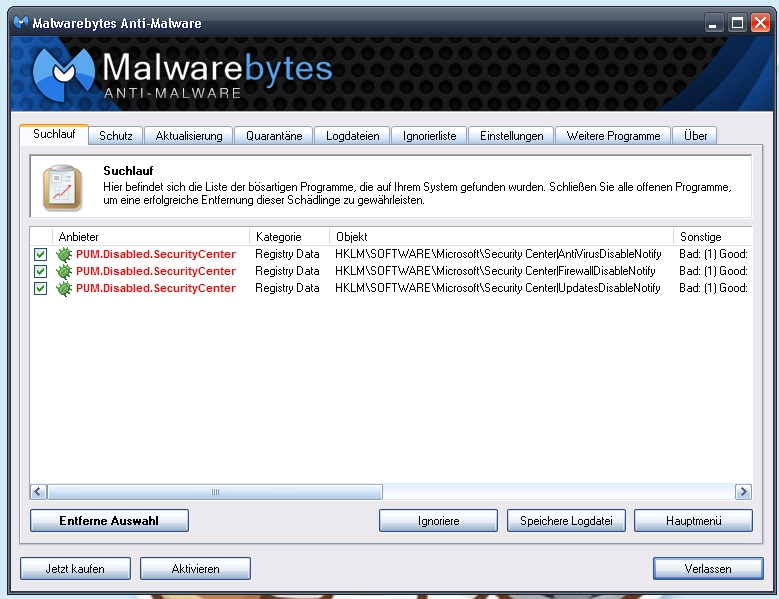779x599 pixels.
Task: Switch to the Schutz tab
Action: point(116,136)
